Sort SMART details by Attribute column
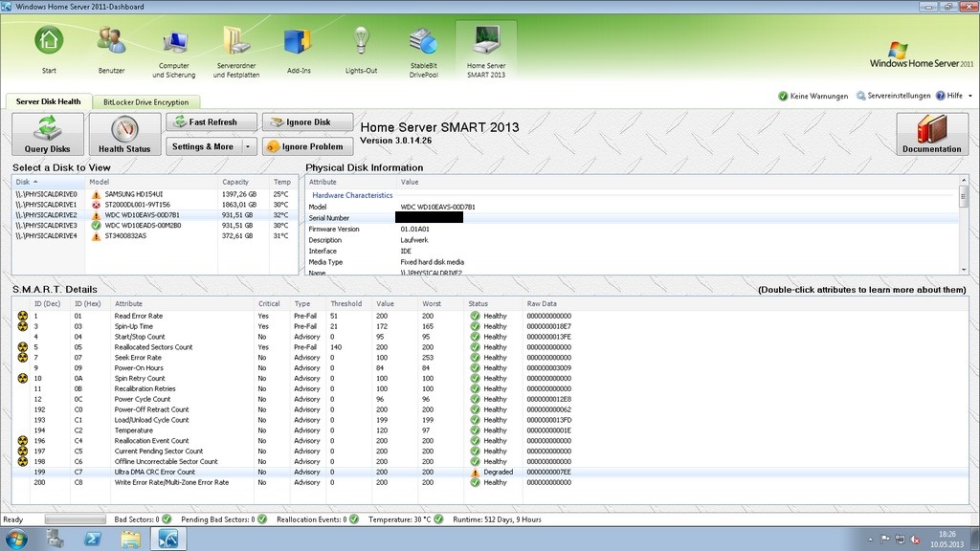This screenshot has width=980, height=551. pyautogui.click(x=182, y=303)
